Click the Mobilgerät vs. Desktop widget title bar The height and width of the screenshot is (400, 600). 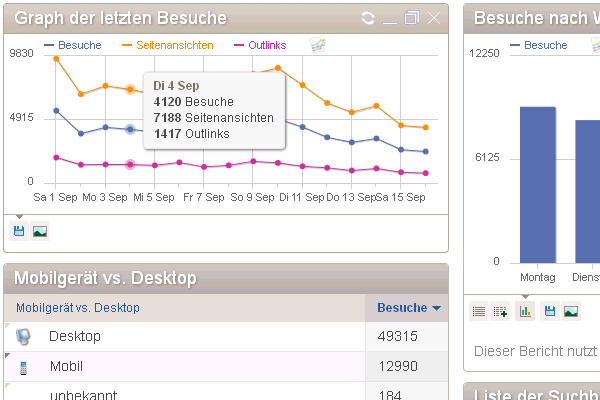click(x=226, y=278)
